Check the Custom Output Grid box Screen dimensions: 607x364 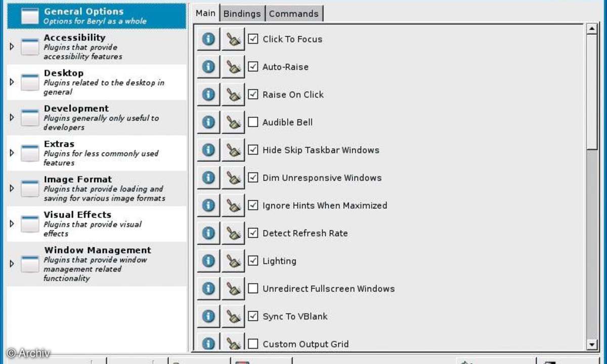pos(253,344)
